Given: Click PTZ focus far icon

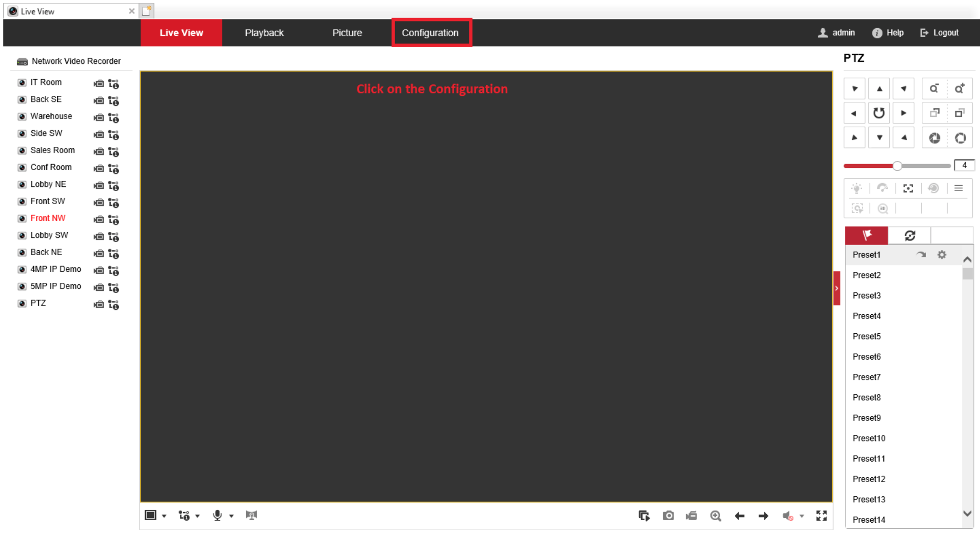Looking at the screenshot, I should pyautogui.click(x=959, y=113).
